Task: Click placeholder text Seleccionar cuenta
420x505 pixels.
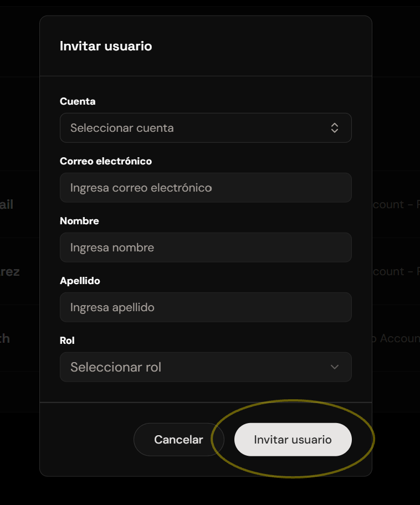Action: coord(122,128)
